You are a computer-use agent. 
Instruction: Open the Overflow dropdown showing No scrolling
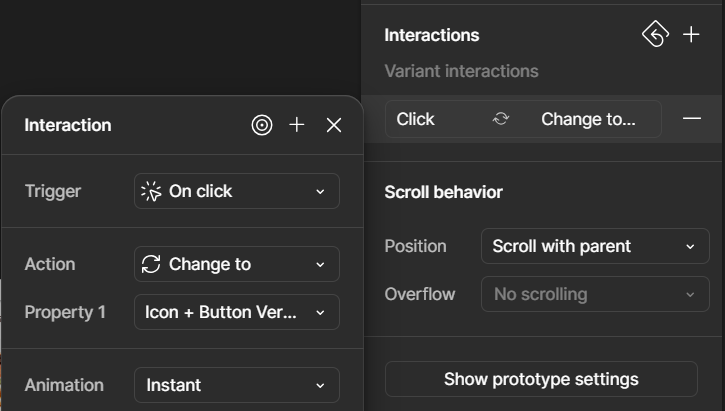tap(594, 294)
